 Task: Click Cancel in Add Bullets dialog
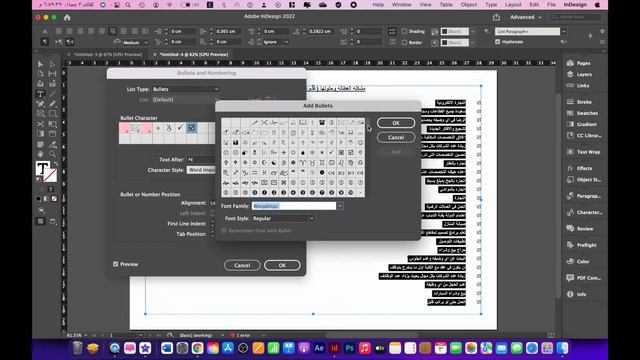(x=396, y=138)
